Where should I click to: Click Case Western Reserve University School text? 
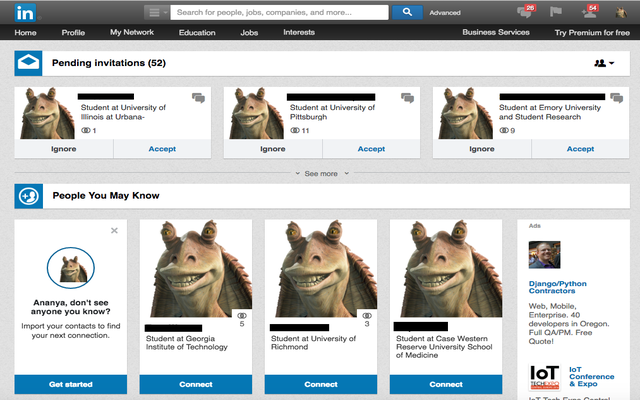point(444,347)
